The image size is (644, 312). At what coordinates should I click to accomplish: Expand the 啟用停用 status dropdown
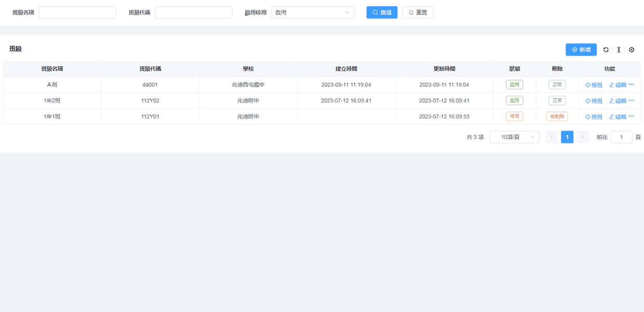[x=312, y=12]
